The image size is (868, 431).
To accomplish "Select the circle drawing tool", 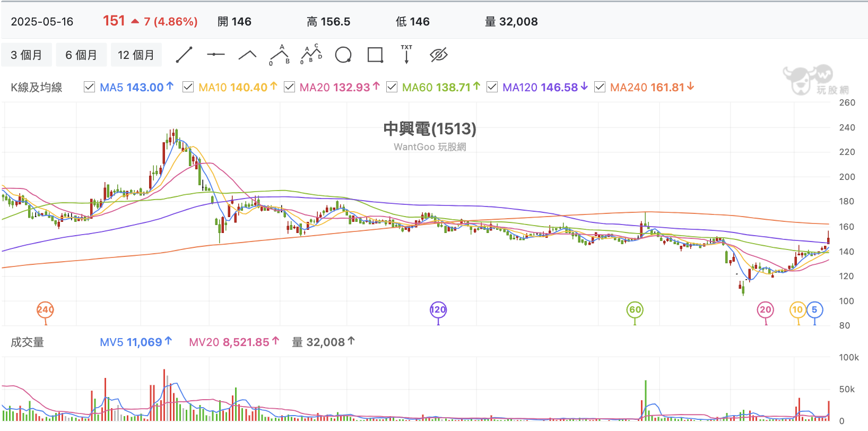I will 343,55.
